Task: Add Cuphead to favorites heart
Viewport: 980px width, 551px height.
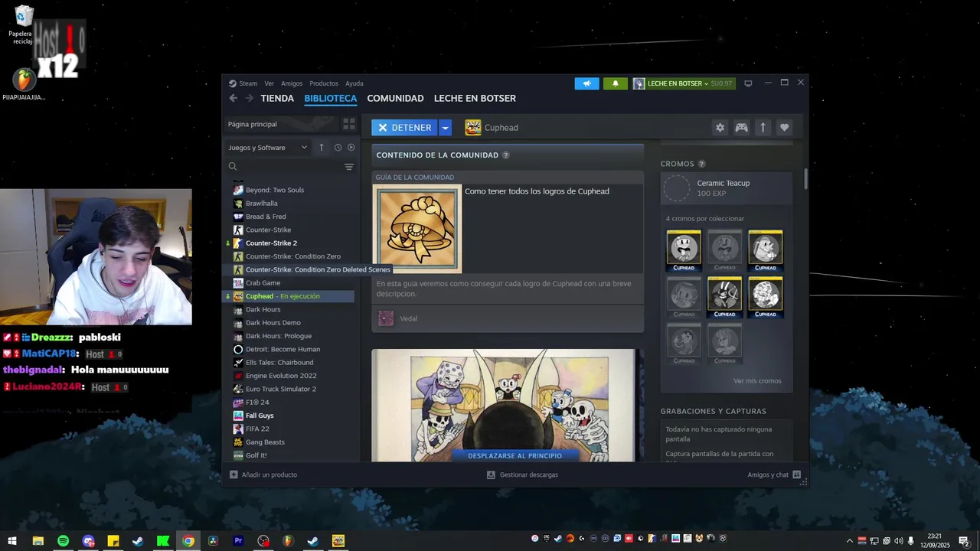Action: click(784, 128)
